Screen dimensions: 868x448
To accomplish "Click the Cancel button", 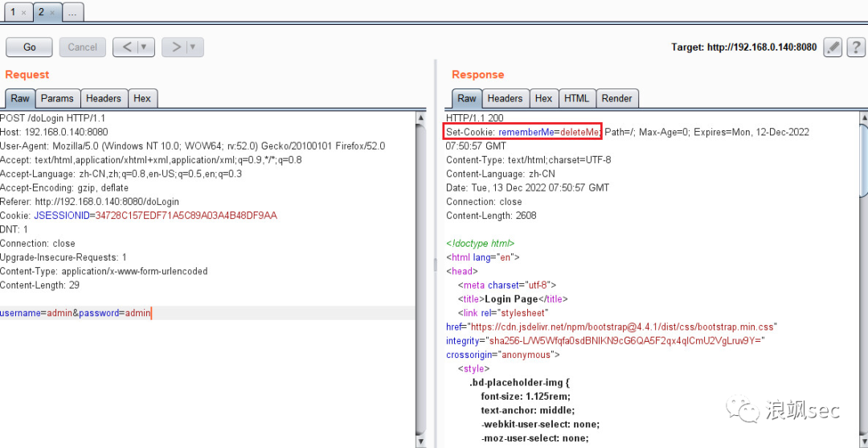I will tap(83, 47).
